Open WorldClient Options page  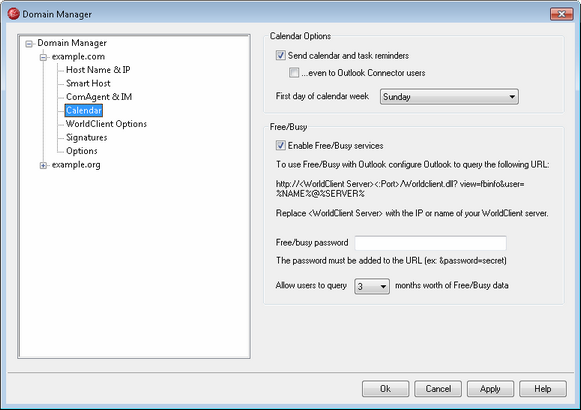click(x=106, y=124)
